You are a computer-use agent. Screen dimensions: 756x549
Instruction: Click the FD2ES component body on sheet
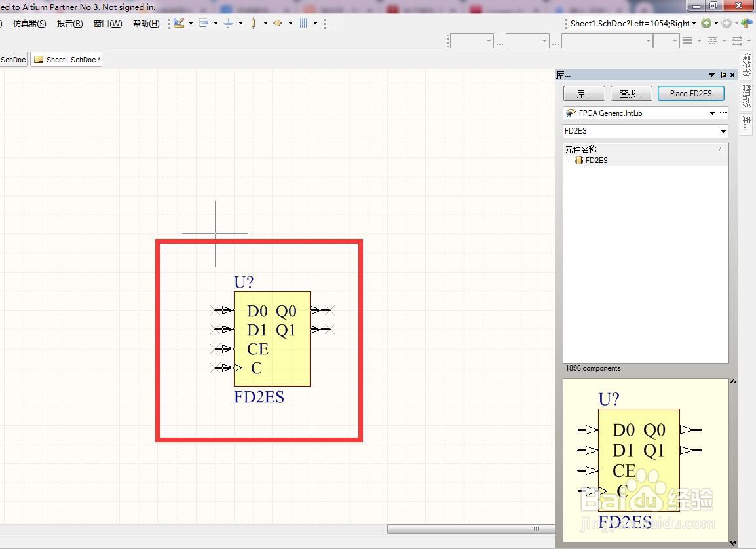click(272, 338)
